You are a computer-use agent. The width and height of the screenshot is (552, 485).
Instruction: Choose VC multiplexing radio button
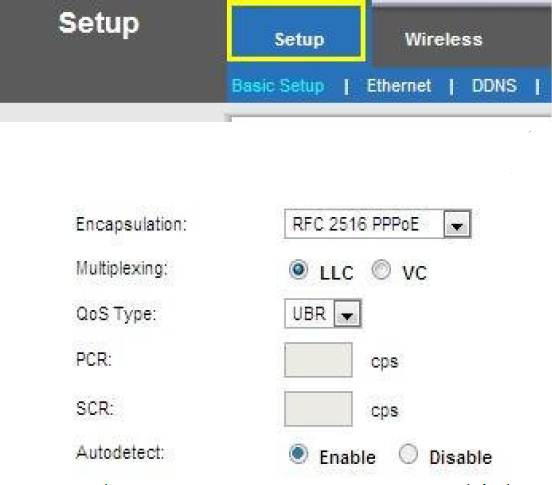[381, 270]
